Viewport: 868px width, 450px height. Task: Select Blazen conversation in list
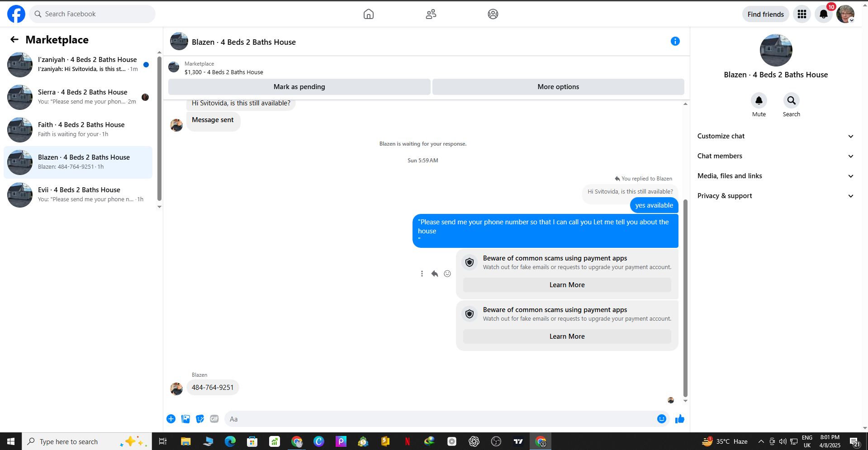tap(78, 162)
